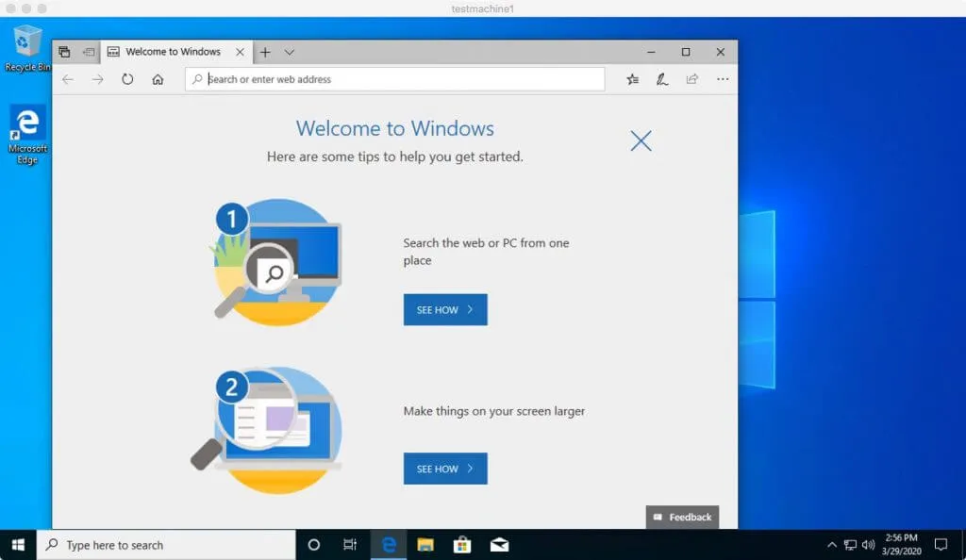966x560 pixels.
Task: Open tip 1 search illustration
Action: pos(276,261)
